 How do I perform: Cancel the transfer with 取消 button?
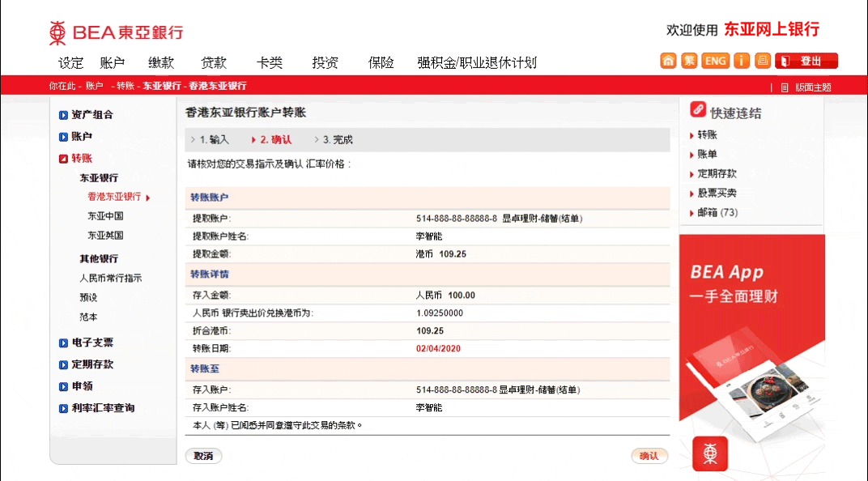pyautogui.click(x=203, y=456)
